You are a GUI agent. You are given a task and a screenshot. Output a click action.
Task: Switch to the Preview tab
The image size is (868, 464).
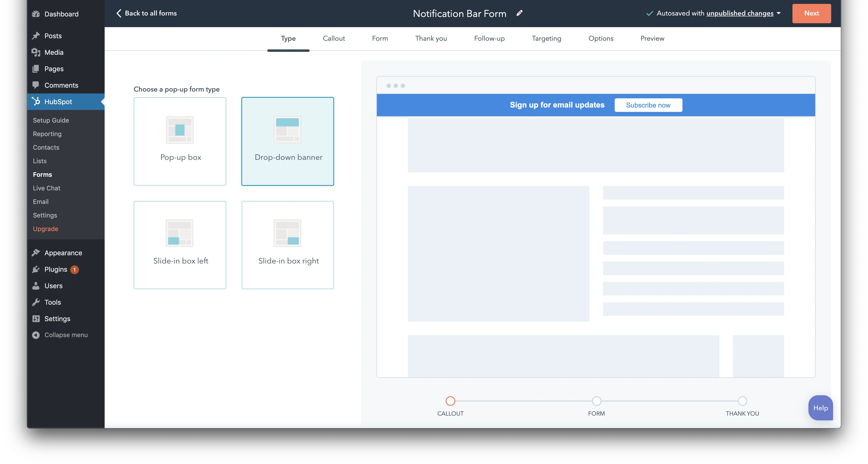point(652,38)
